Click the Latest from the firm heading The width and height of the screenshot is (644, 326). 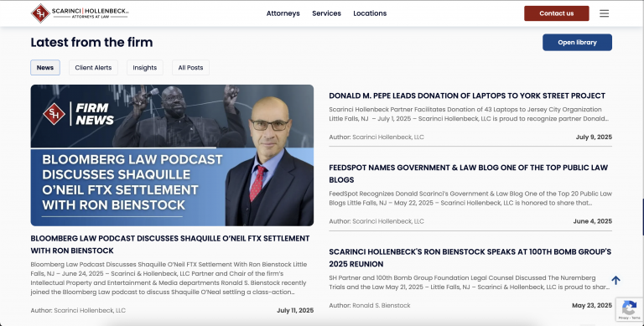(91, 42)
